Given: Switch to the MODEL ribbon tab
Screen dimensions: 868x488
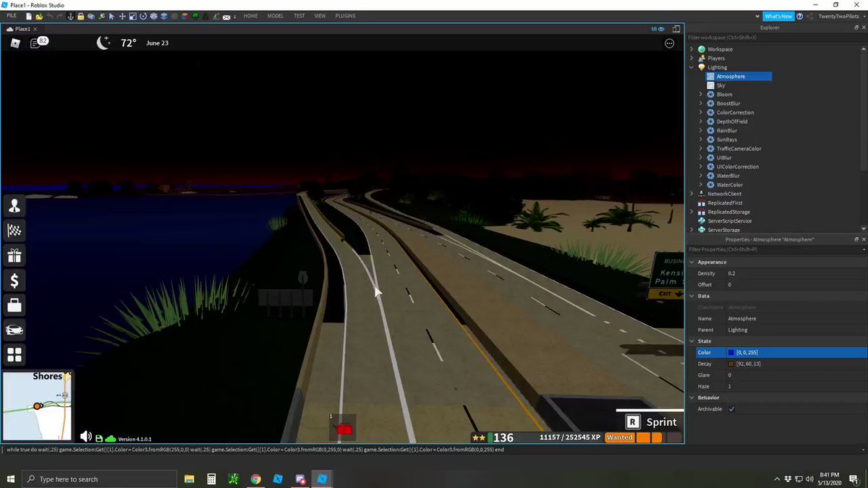Looking at the screenshot, I should coord(276,16).
